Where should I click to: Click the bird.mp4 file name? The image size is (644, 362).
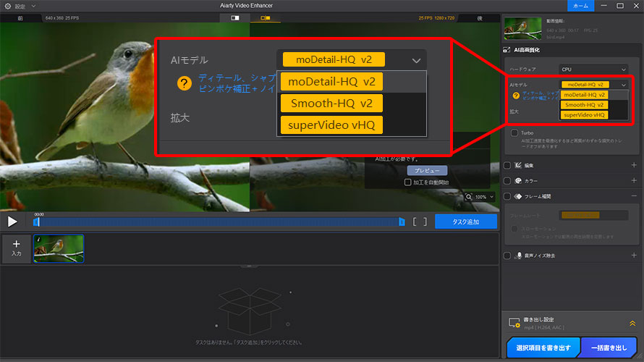[555, 38]
